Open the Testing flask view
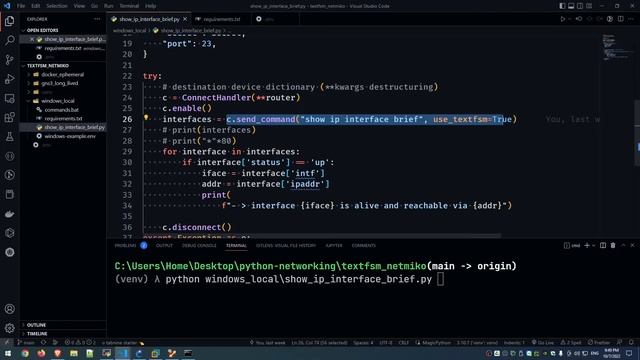 pyautogui.click(x=9, y=137)
